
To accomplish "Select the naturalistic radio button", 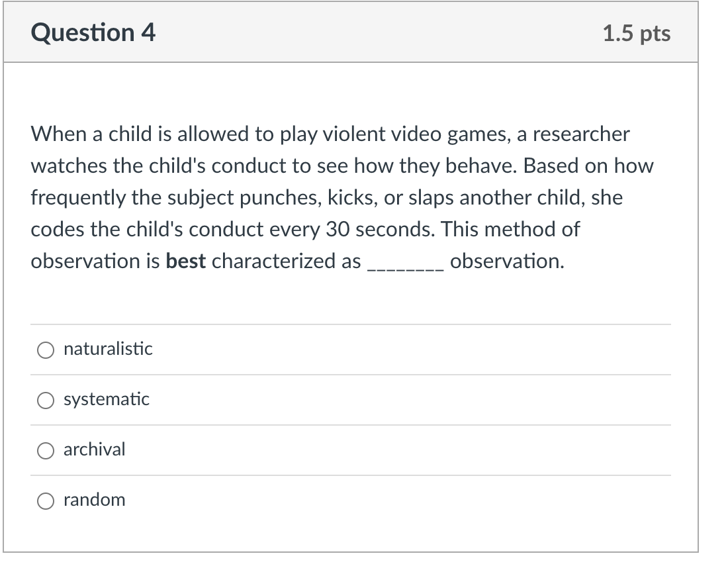I will pos(45,350).
